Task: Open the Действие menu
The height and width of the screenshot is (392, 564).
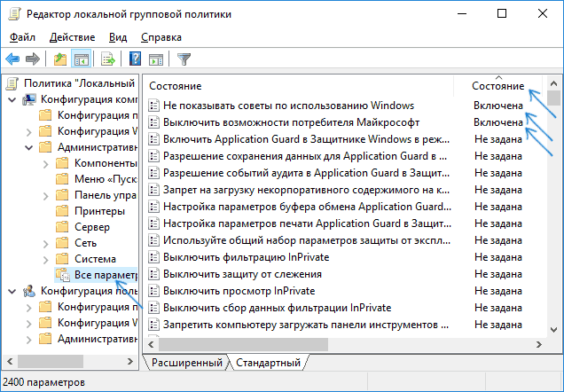Action: pos(73,37)
